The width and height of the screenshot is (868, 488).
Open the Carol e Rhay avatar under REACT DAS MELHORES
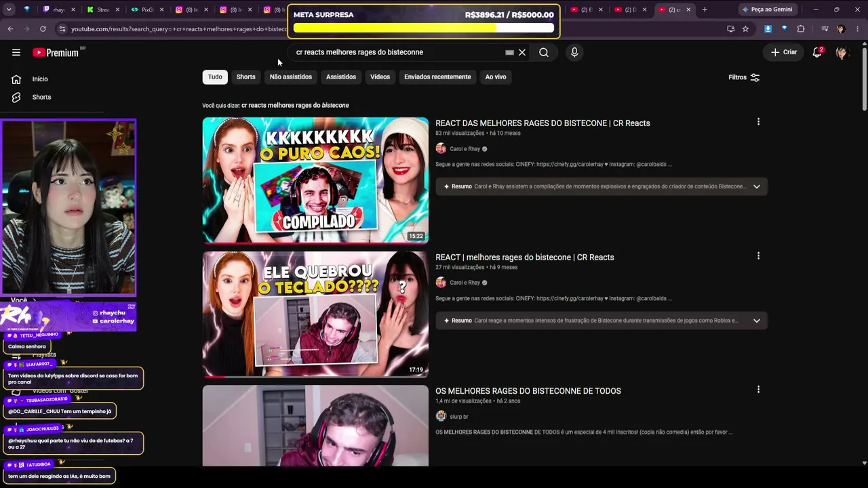click(441, 149)
